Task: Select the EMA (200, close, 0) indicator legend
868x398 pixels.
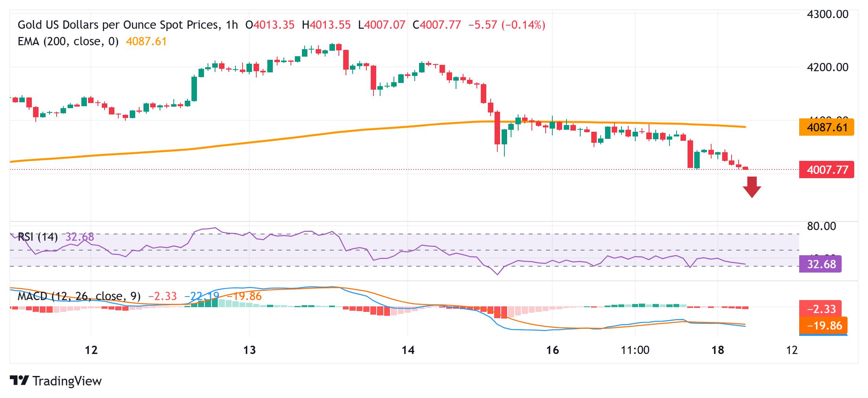Action: [68, 41]
